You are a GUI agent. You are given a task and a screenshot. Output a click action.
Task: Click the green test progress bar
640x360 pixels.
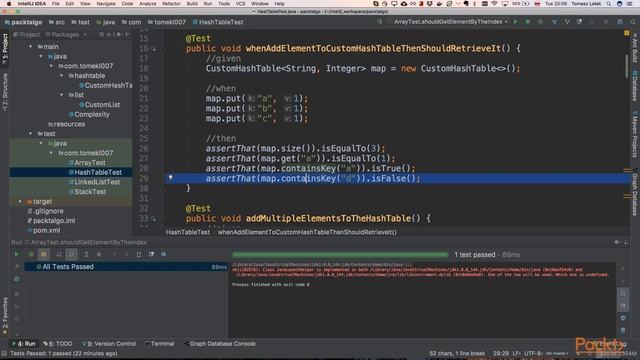coord(340,255)
